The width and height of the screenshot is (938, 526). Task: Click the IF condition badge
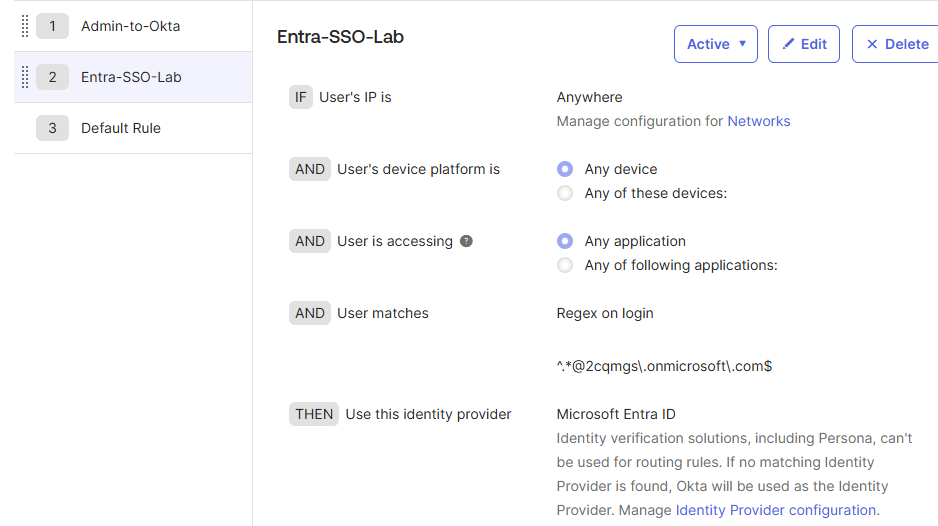300,98
